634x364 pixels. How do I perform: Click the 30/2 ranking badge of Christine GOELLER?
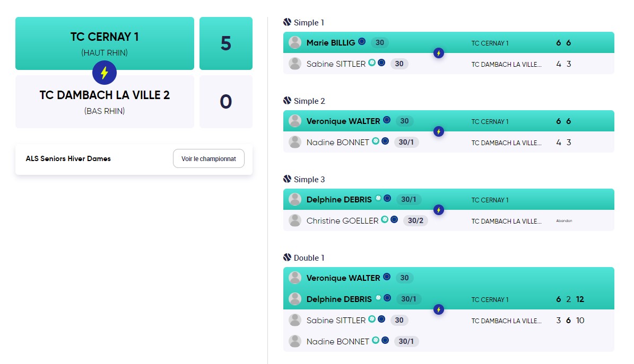(x=415, y=220)
